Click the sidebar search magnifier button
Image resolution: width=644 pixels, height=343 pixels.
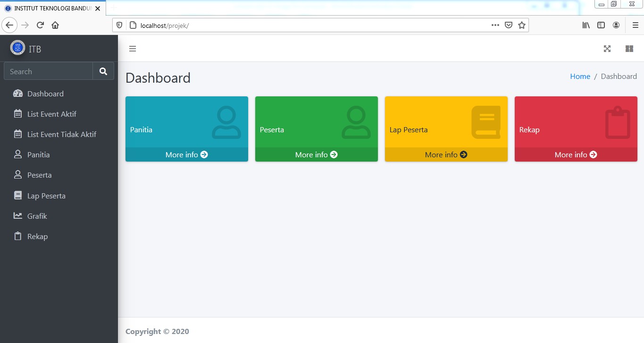pos(103,71)
